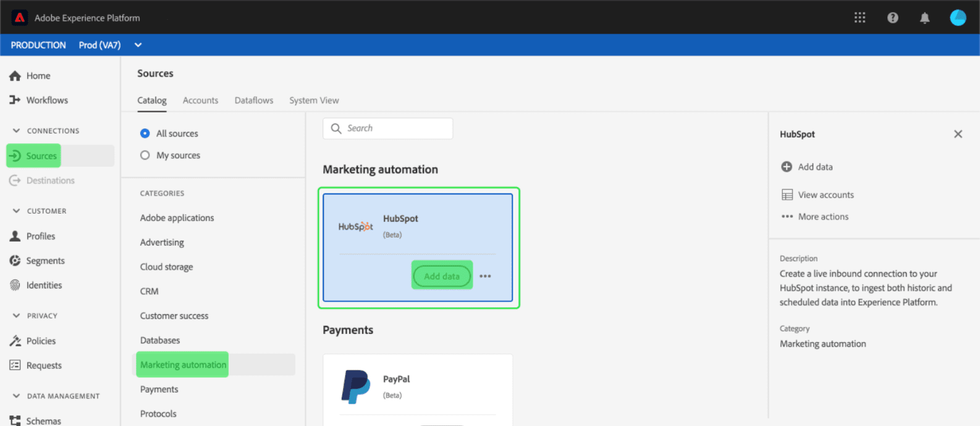Click Add data button on HubSpot card
Viewport: 980px width, 426px height.
[442, 276]
